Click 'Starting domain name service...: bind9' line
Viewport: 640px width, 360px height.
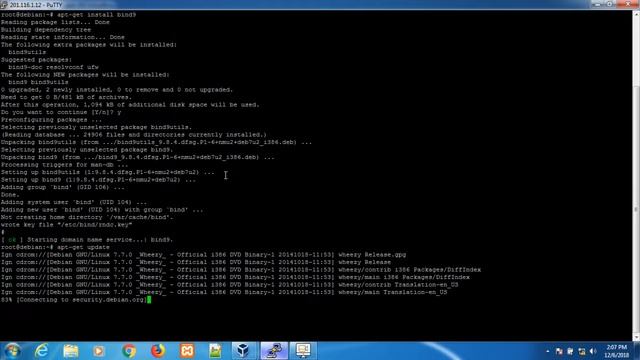tap(87, 240)
